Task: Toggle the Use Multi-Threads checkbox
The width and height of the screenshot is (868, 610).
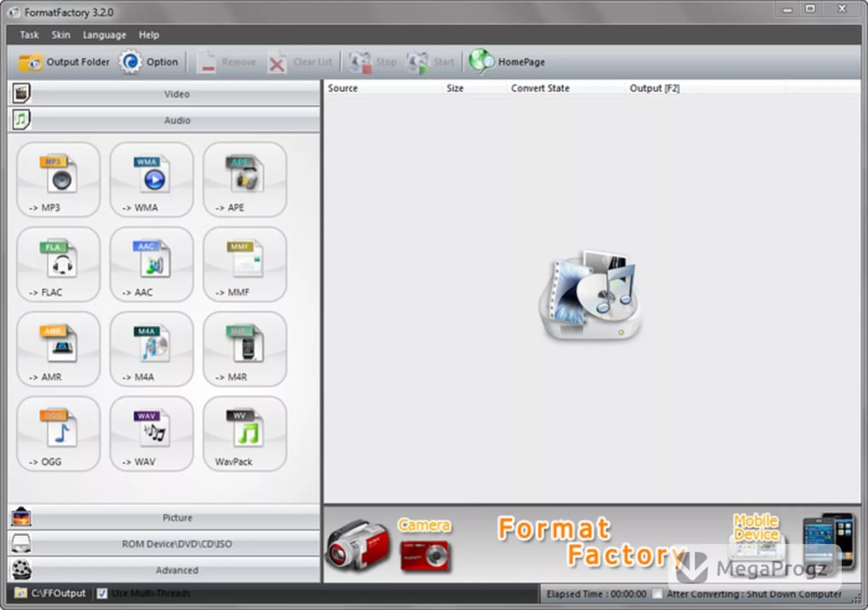Action: 102,593
